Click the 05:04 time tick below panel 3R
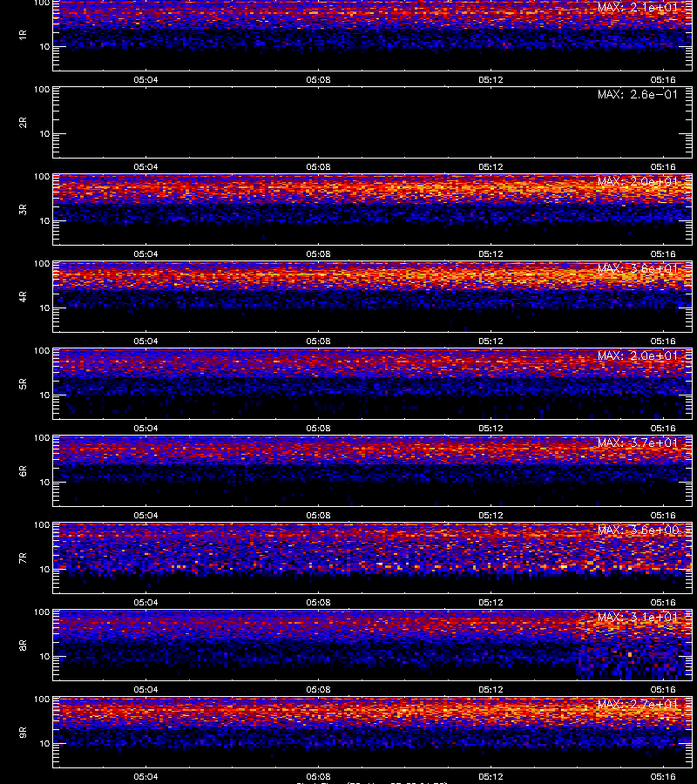The width and height of the screenshot is (697, 784). coord(145,254)
